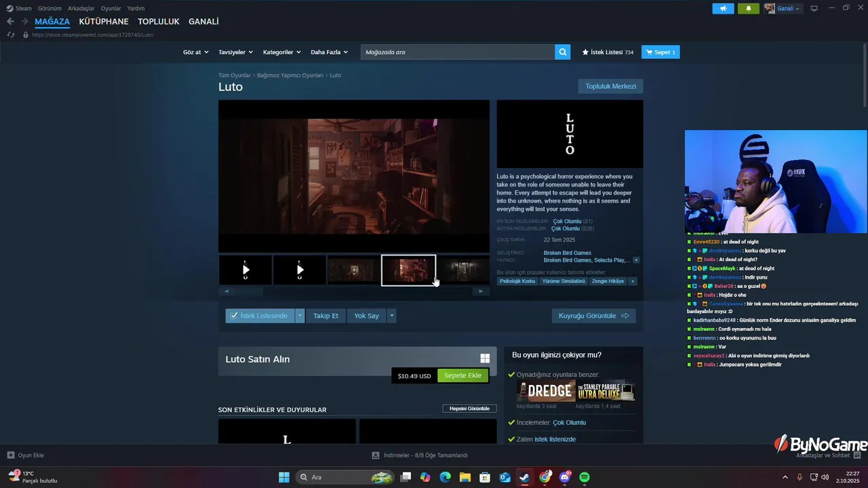Expand the Daha Fazla menu
Image resolution: width=868 pixels, height=488 pixels.
[329, 52]
